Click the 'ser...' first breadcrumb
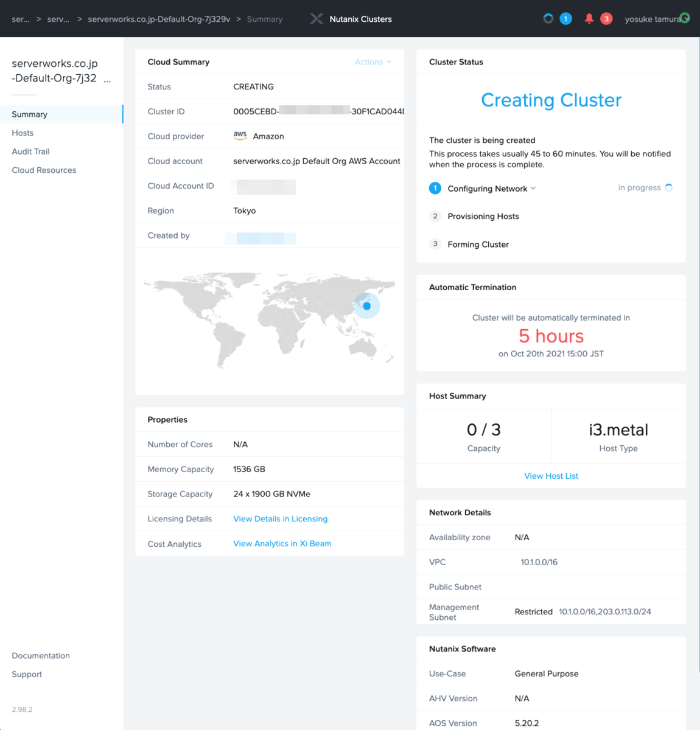700x730 pixels. point(21,19)
